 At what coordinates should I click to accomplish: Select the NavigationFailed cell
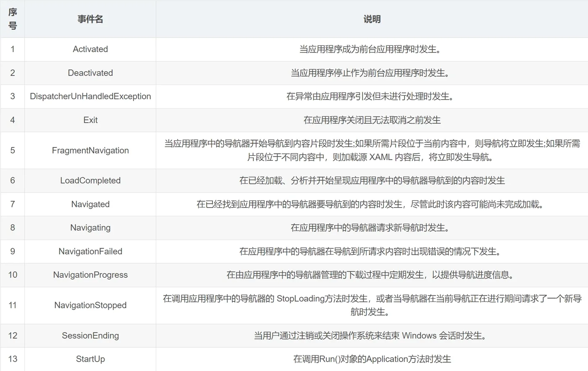[90, 251]
